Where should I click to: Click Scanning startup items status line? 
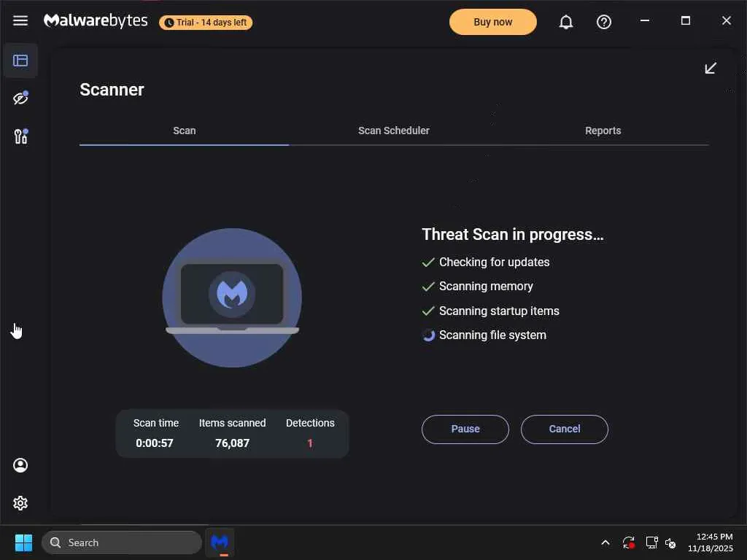(x=491, y=311)
